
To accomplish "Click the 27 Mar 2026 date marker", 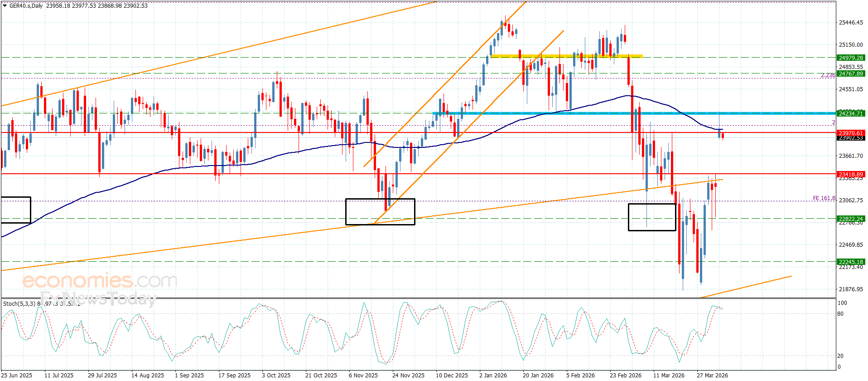I will pos(712,375).
